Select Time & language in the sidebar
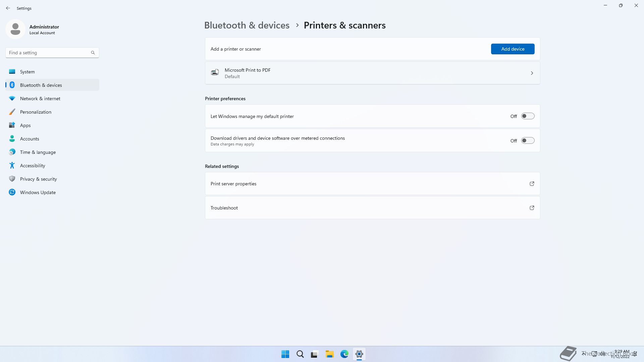Viewport: 644px width, 362px height. [x=38, y=152]
